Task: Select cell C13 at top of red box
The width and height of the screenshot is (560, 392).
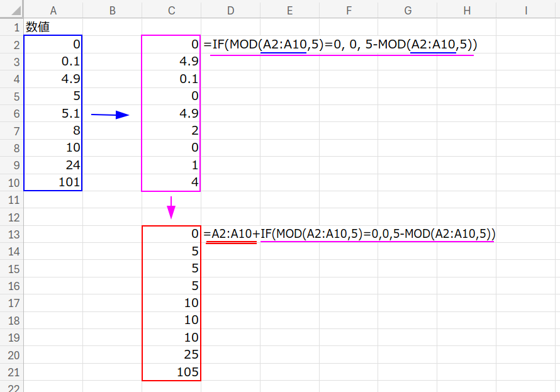Action: (171, 235)
